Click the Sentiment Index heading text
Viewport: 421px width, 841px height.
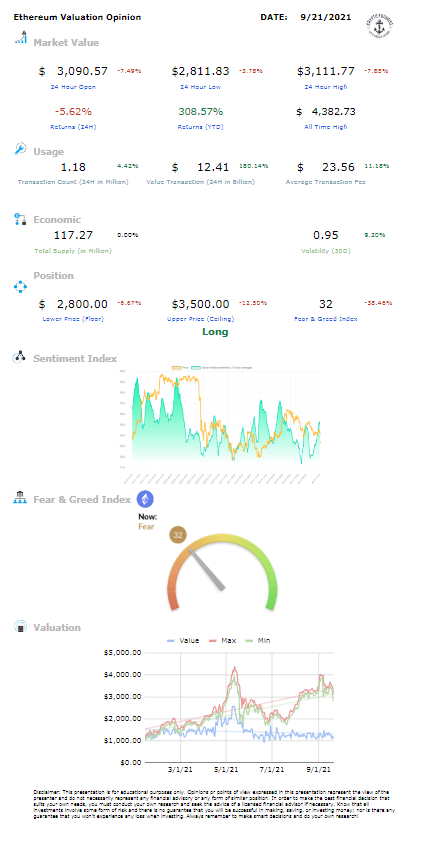[75, 358]
